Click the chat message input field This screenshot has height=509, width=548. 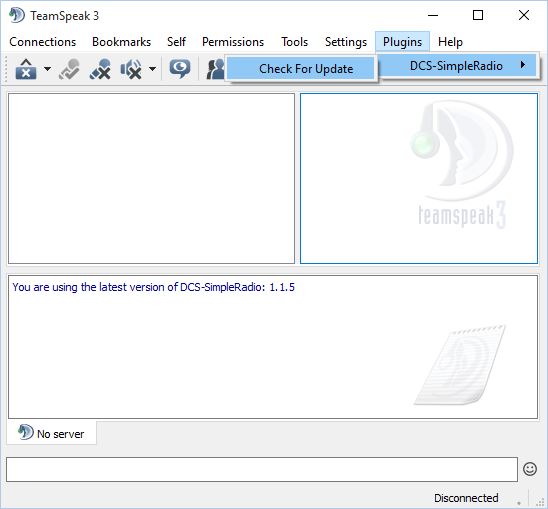[x=262, y=469]
